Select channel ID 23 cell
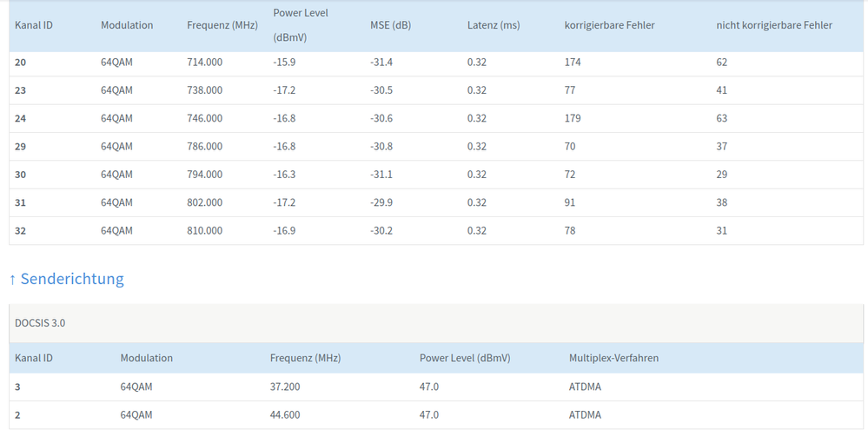The image size is (868, 443). (21, 90)
